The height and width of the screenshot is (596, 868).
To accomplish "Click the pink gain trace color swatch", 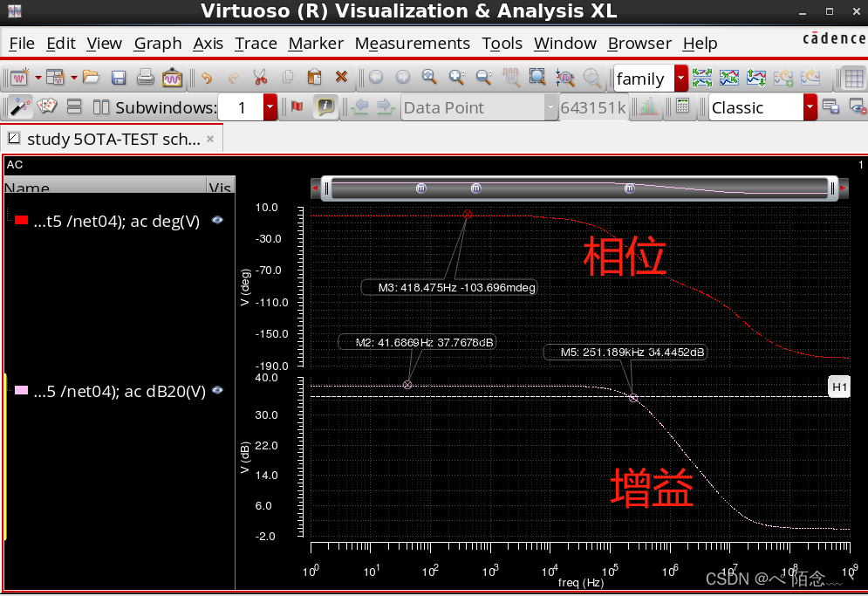I will tap(21, 390).
